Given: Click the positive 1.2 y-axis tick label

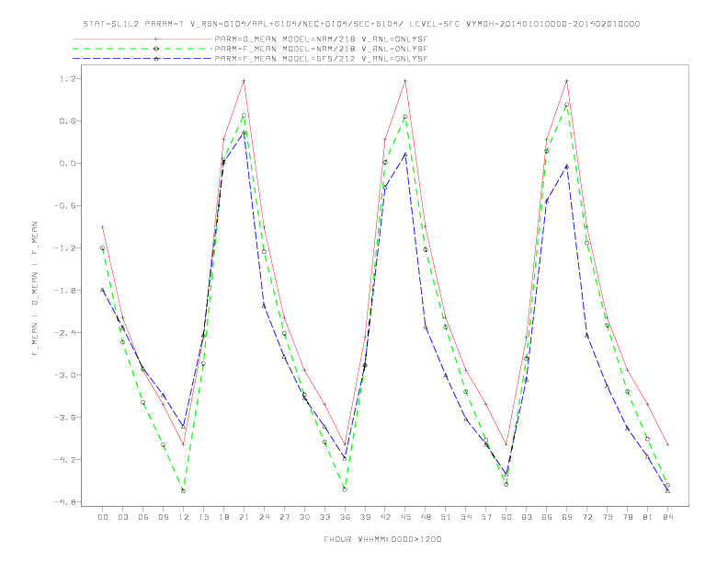Looking at the screenshot, I should (x=67, y=79).
